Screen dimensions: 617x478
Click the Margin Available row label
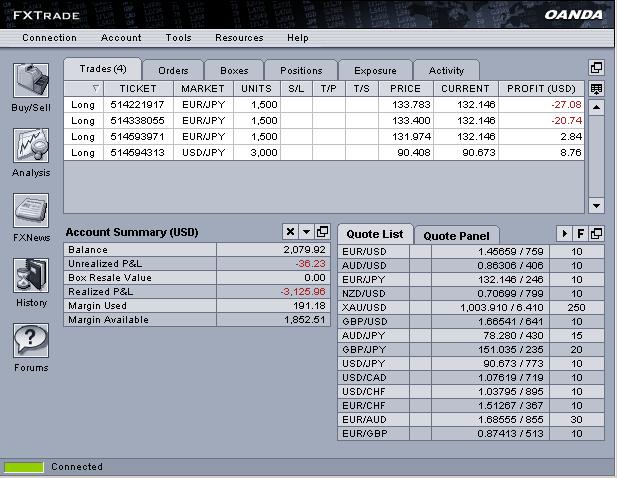click(x=109, y=319)
